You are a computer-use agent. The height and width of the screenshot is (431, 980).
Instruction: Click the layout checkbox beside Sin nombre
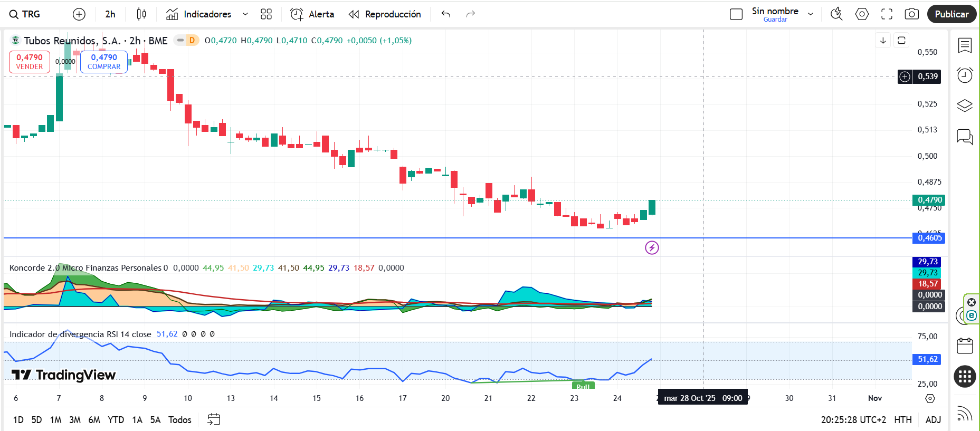tap(736, 14)
